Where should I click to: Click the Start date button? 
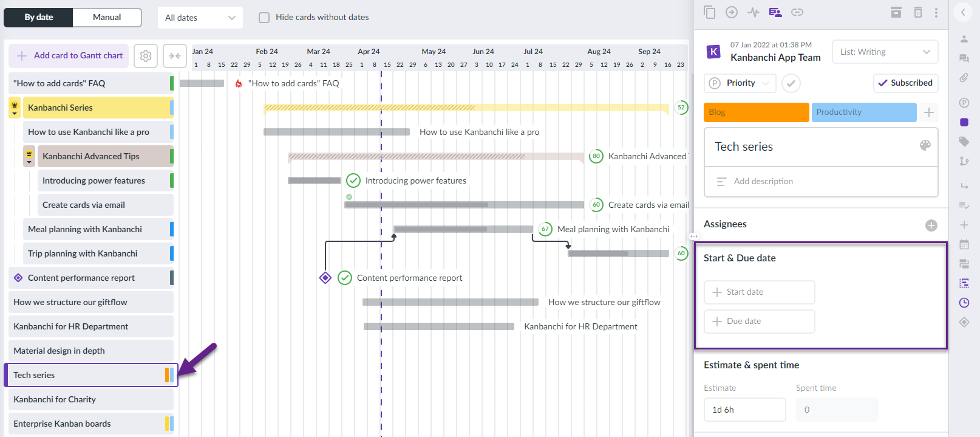coord(759,292)
